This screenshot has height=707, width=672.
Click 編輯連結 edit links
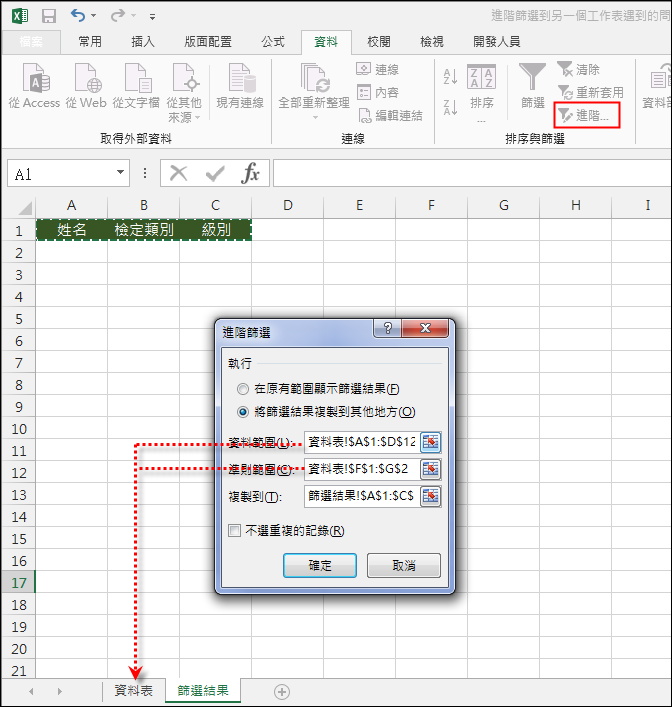coord(390,116)
